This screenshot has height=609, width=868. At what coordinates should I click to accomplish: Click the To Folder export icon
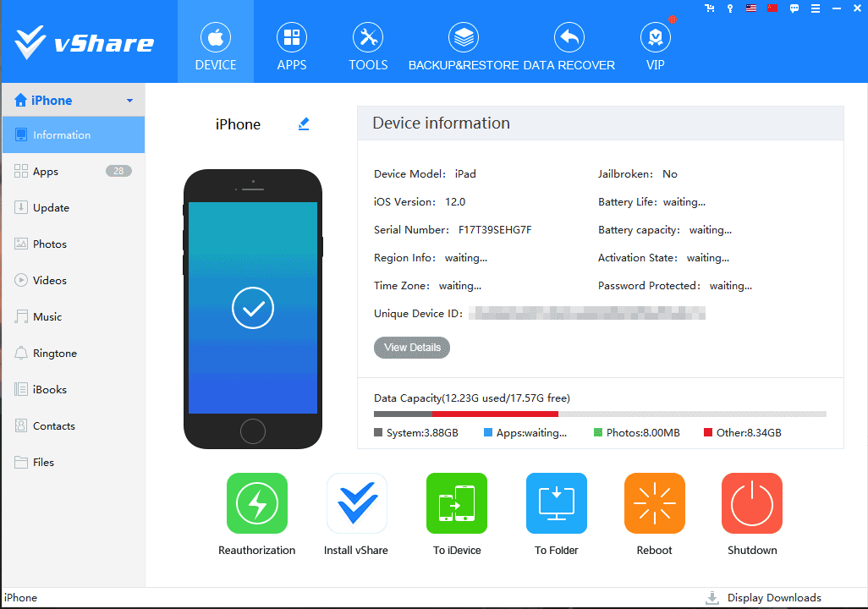pyautogui.click(x=557, y=503)
